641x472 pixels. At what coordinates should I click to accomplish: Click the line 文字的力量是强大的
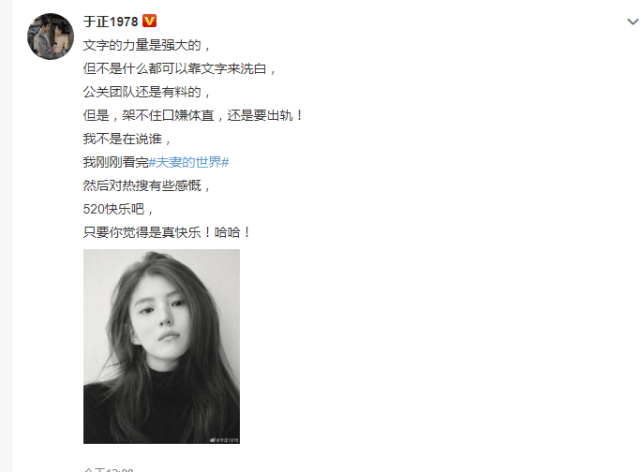pos(146,45)
